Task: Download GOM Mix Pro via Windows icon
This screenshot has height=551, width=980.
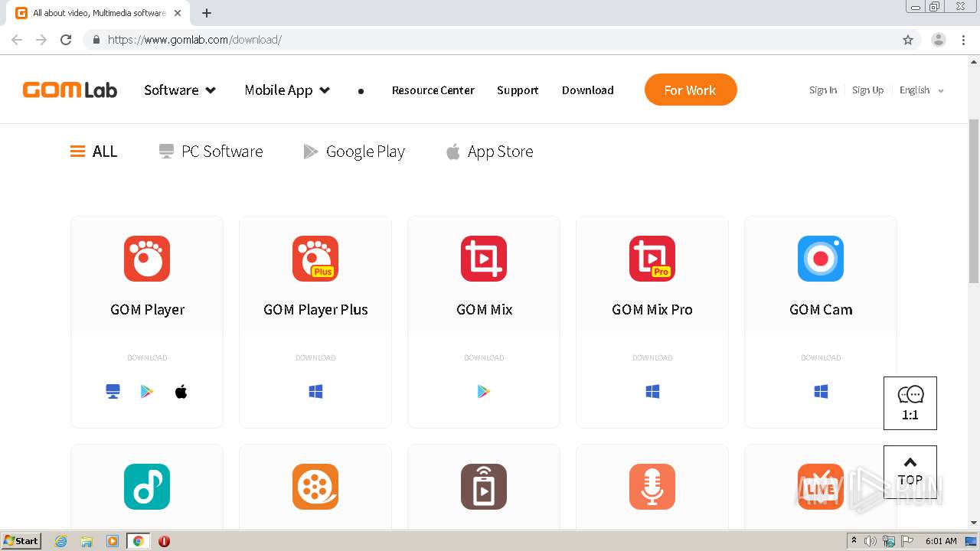Action: tap(652, 392)
